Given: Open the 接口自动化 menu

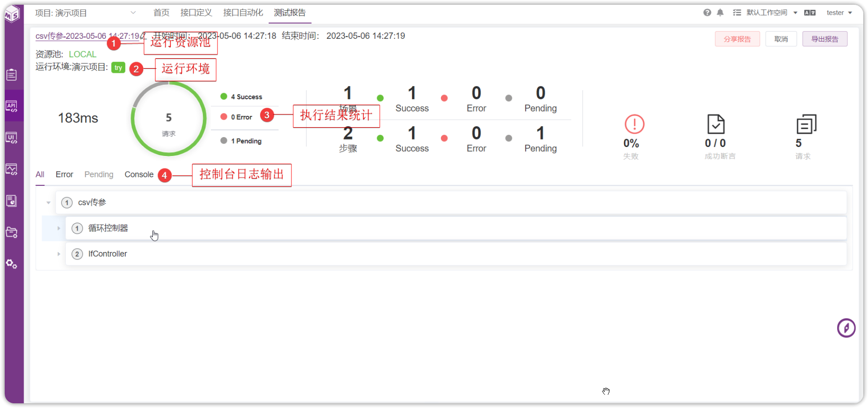Looking at the screenshot, I should (243, 13).
